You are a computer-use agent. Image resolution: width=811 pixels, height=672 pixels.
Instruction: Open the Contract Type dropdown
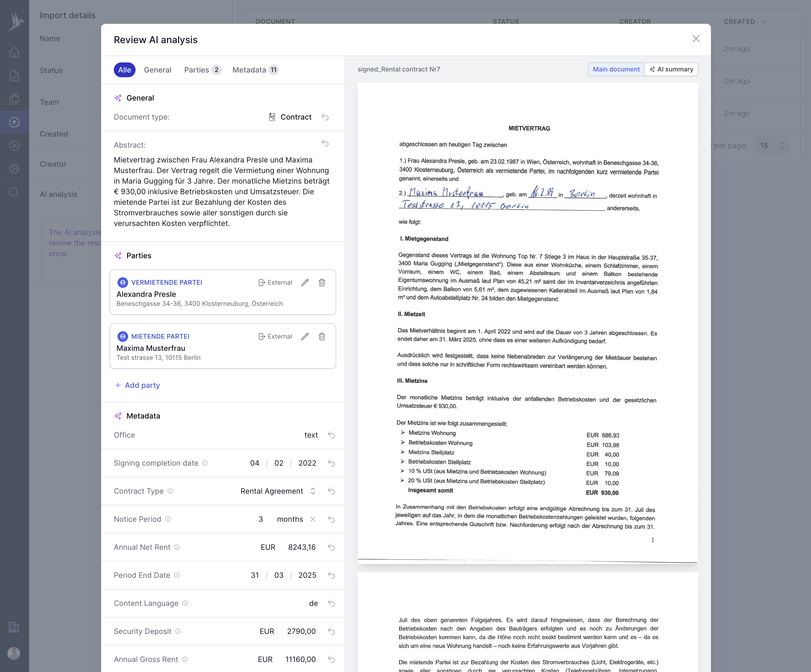pyautogui.click(x=312, y=491)
